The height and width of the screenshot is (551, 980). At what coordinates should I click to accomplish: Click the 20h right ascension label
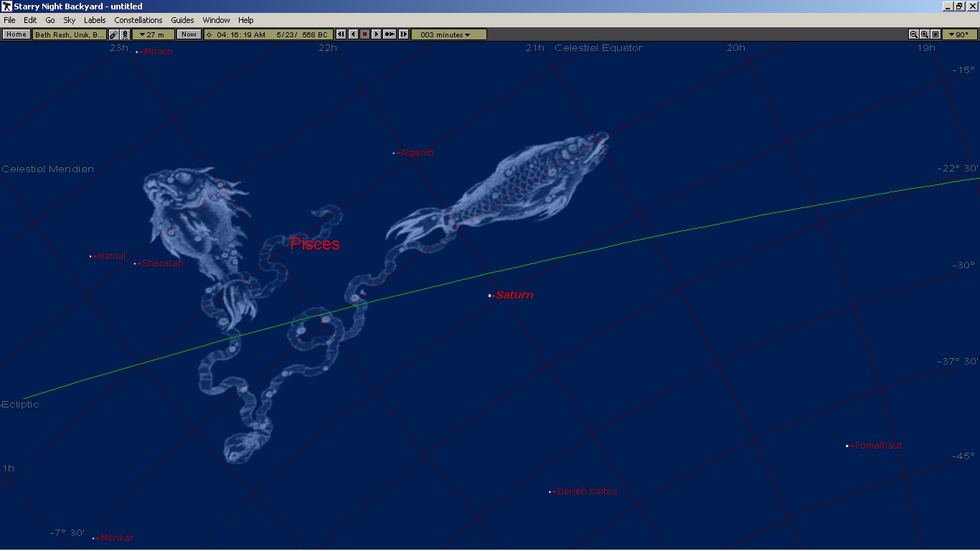[x=735, y=48]
